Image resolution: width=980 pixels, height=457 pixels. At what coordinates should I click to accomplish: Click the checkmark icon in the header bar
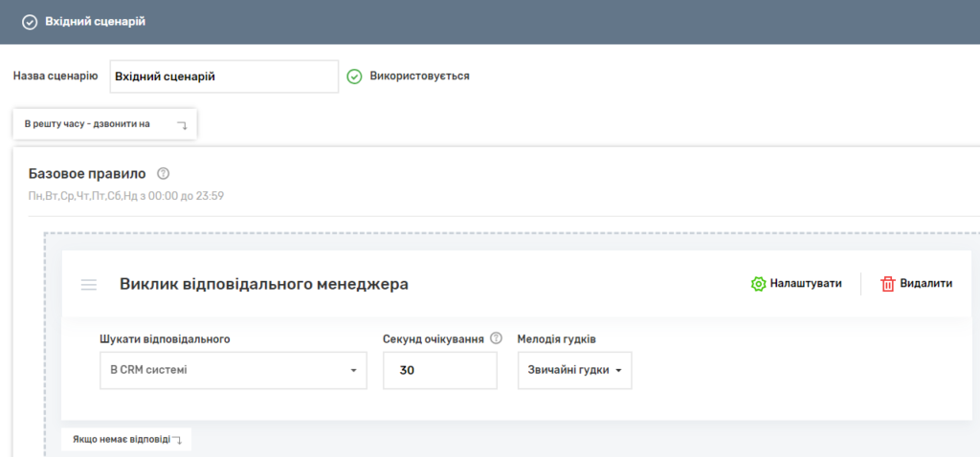click(30, 22)
